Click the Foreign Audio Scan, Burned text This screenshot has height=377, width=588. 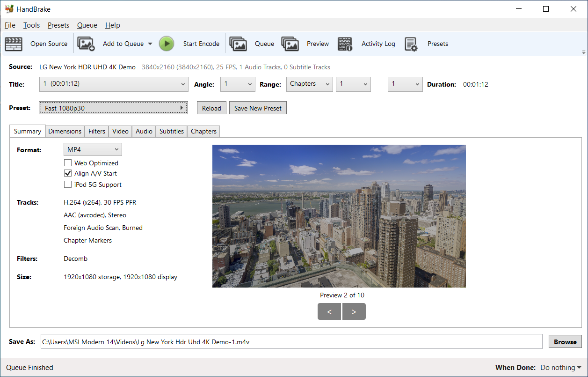tap(103, 228)
